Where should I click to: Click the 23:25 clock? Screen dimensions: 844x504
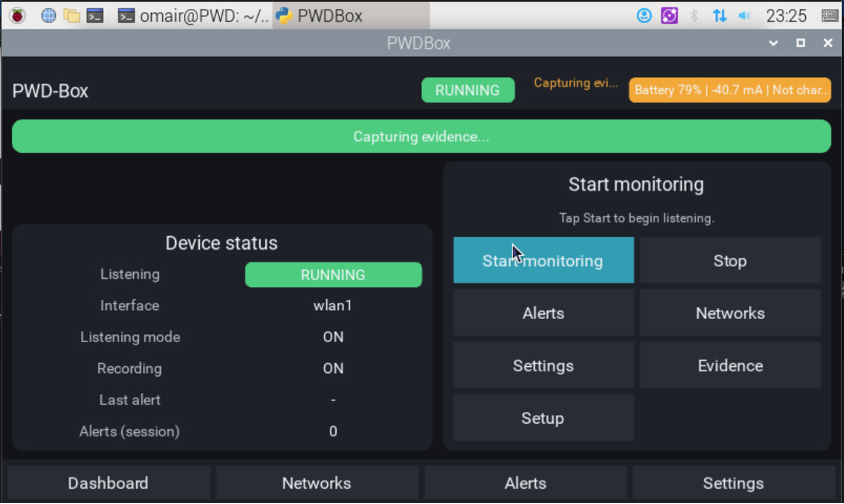pyautogui.click(x=786, y=16)
